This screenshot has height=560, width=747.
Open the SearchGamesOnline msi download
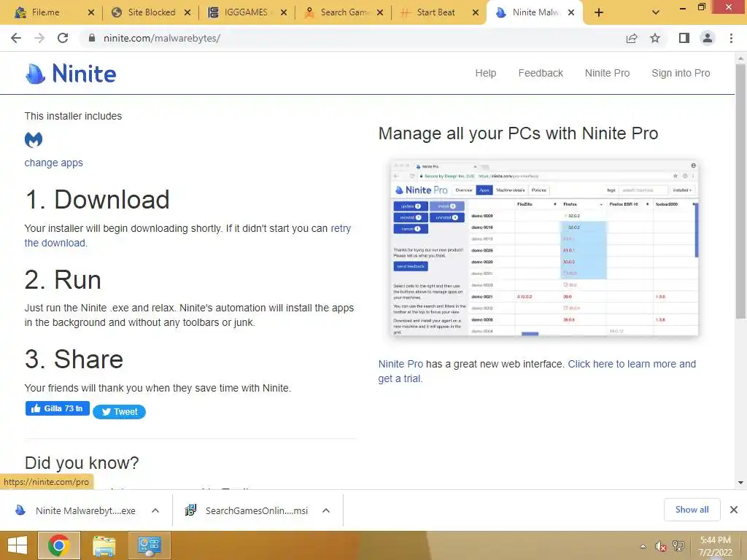(247, 510)
